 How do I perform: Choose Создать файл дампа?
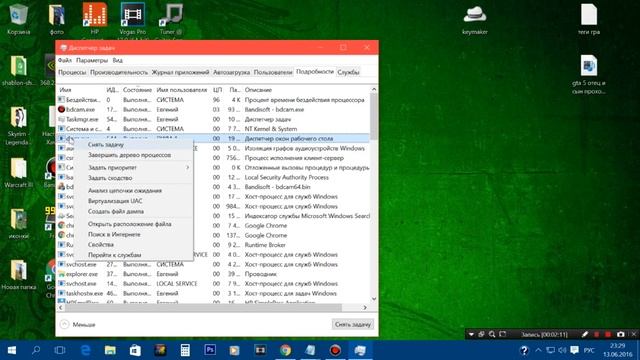pyautogui.click(x=134, y=211)
